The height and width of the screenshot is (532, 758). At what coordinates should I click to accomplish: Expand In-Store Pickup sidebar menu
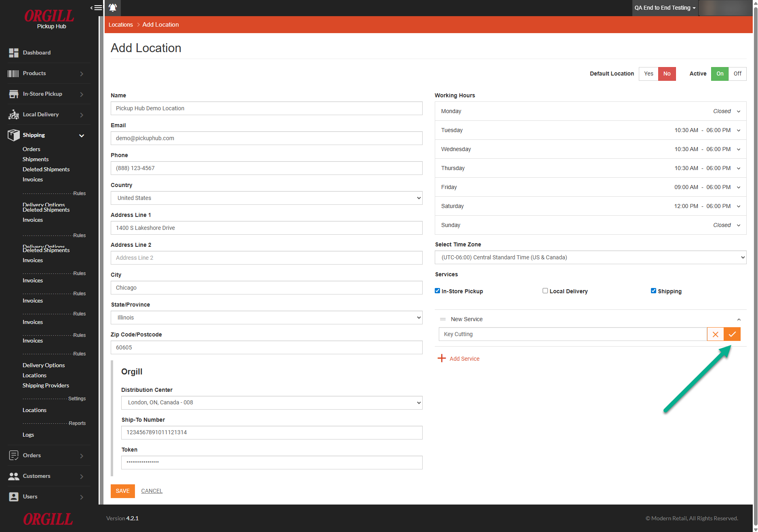(82, 94)
